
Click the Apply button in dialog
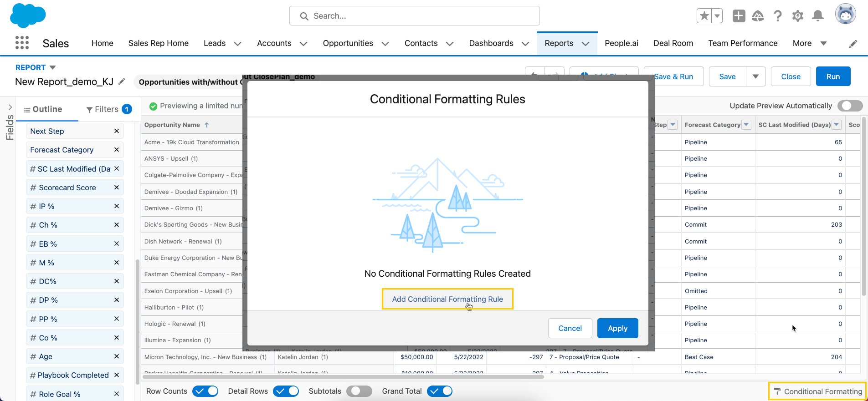tap(617, 328)
